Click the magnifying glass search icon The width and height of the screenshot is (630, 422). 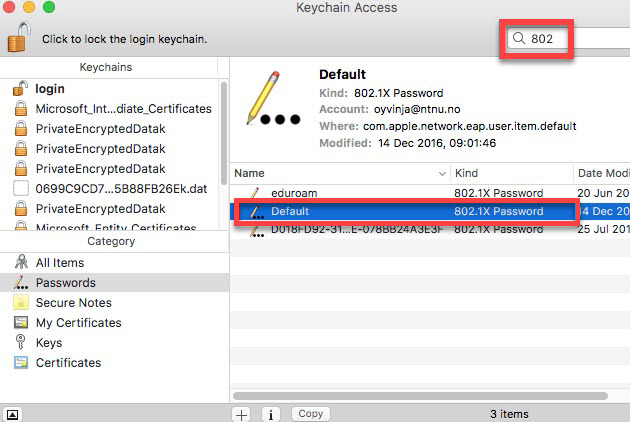point(519,38)
